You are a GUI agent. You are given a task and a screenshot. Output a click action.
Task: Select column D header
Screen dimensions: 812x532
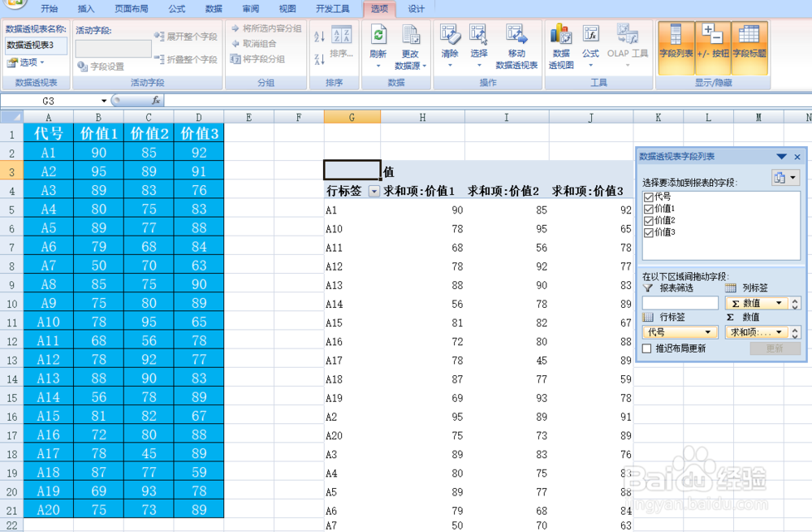[x=199, y=117]
